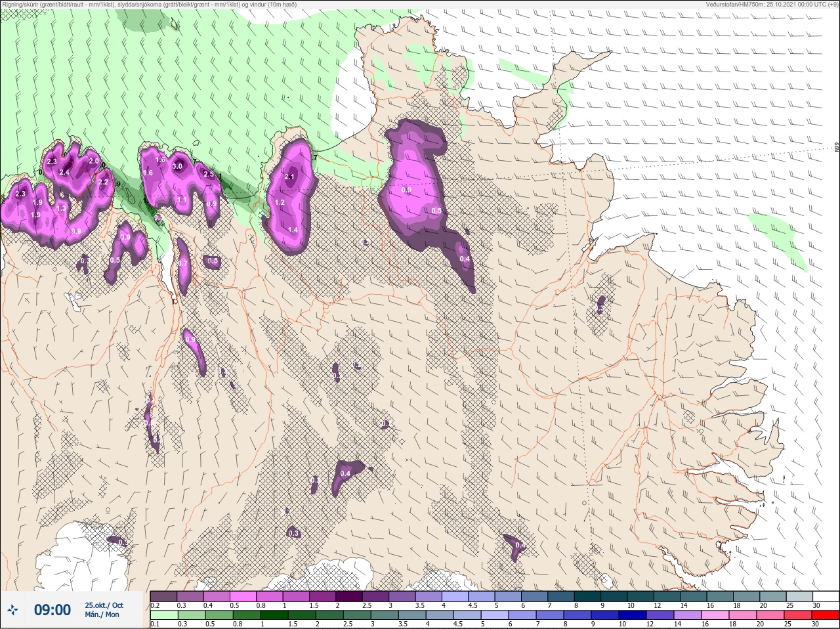Image resolution: width=840 pixels, height=629 pixels.
Task: Click the dark blue rain swatch between 10 and 12
Action: [633, 615]
